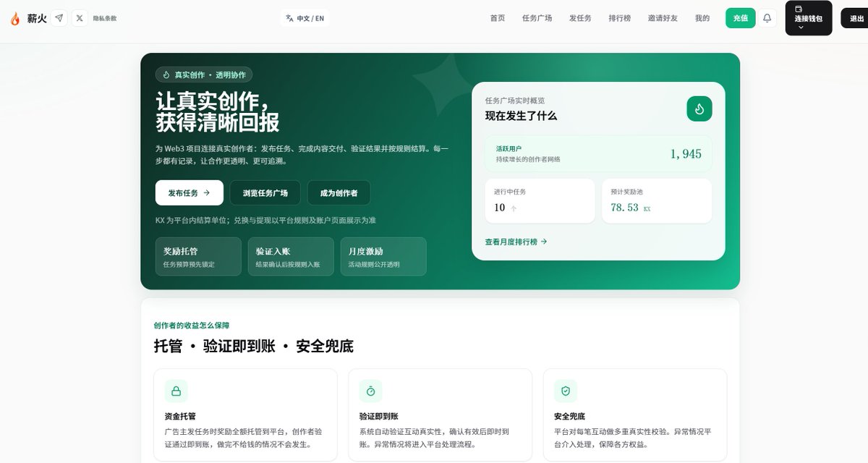Click the small flame icon in 真实创作 badge
The image size is (868, 463).
point(166,75)
